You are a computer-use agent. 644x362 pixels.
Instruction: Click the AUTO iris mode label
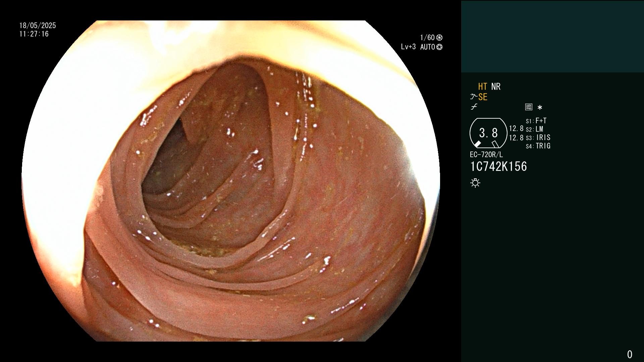click(x=428, y=47)
